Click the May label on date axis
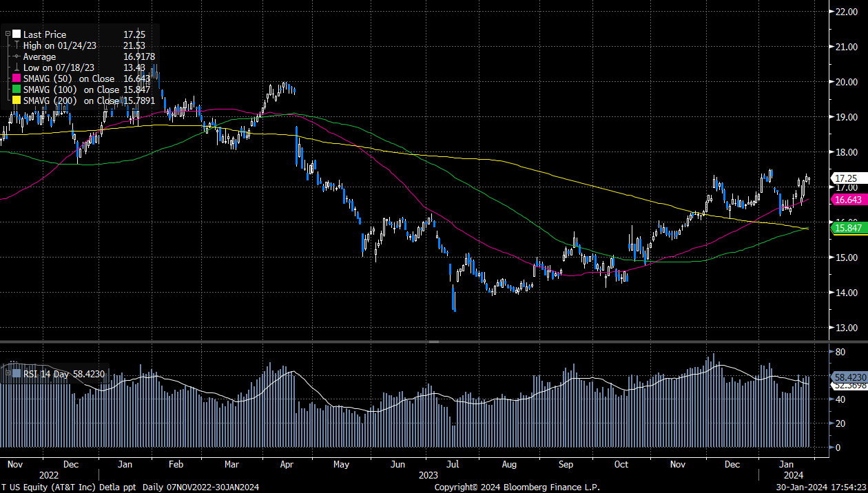This screenshot has height=493, width=868. [x=342, y=465]
